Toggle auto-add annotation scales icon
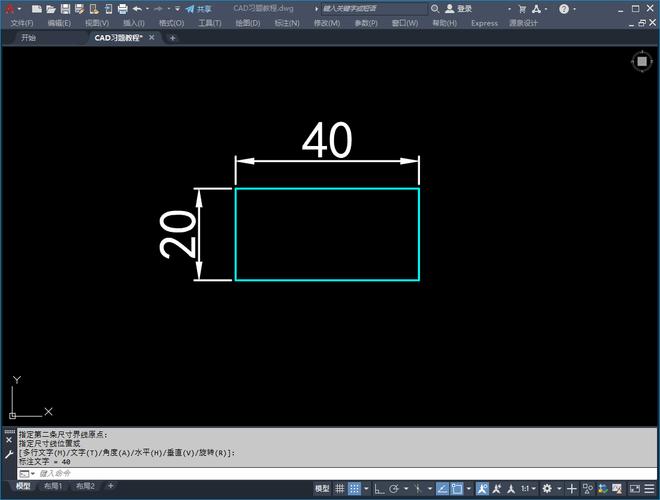The width and height of the screenshot is (660, 500). tap(497, 489)
